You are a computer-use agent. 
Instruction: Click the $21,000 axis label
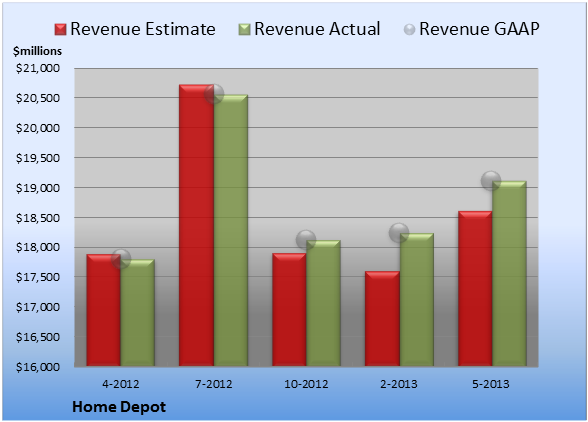coord(38,68)
